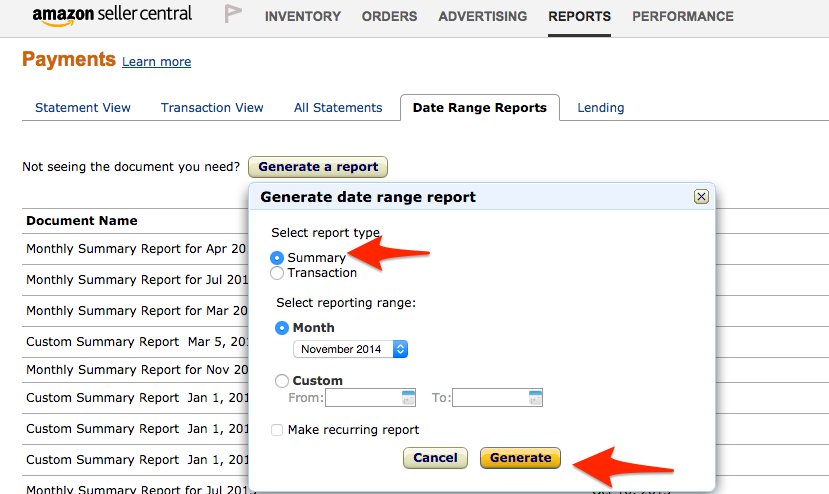Open the Orders menu
The height and width of the screenshot is (494, 829).
390,16
